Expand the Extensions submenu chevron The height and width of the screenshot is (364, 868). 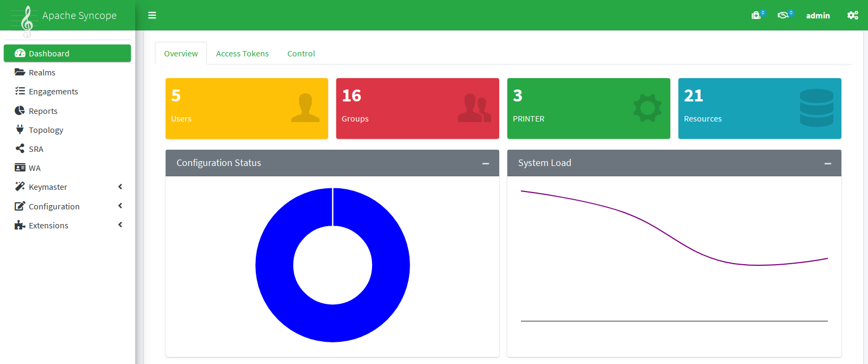click(120, 225)
